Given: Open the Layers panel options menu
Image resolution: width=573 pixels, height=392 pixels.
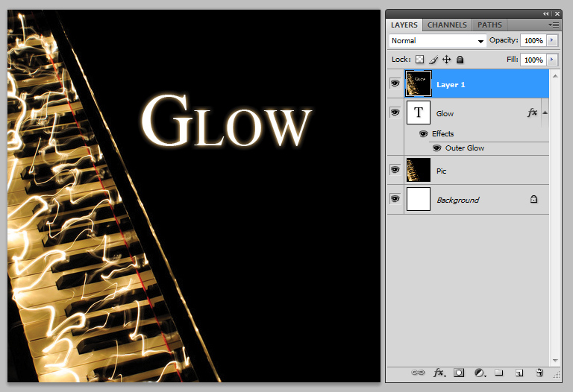Looking at the screenshot, I should (553, 25).
